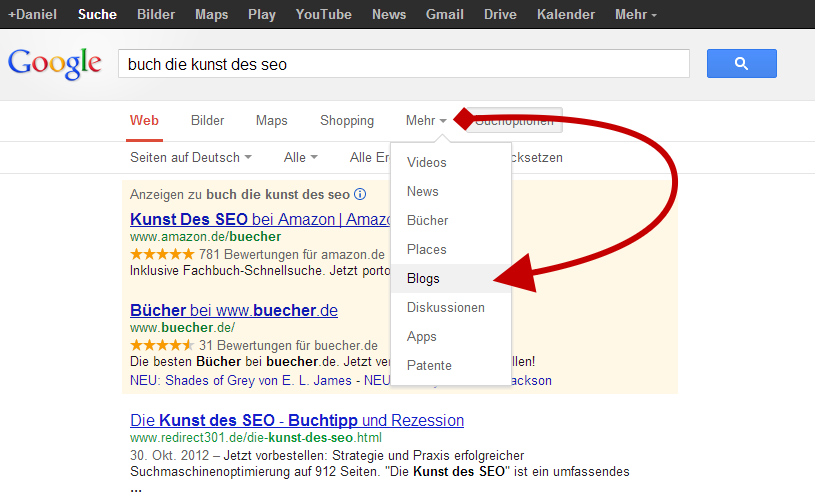Open the Bücher bei www.buecher.de ad
The image size is (815, 500).
[234, 310]
